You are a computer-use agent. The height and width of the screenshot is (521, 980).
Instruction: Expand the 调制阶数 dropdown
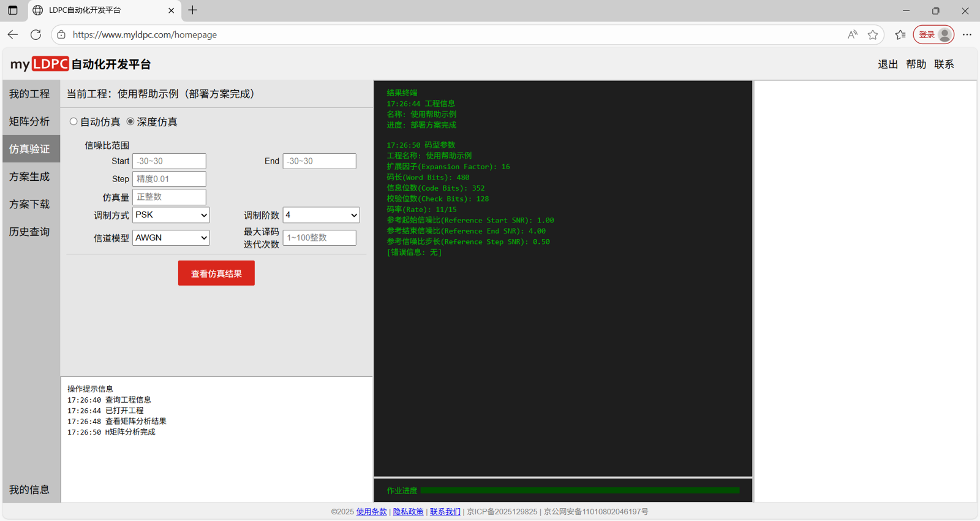[x=321, y=215]
